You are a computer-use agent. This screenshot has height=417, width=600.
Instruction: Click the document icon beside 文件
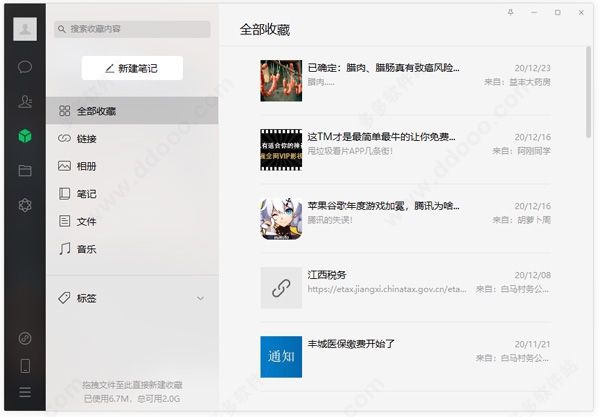64,221
